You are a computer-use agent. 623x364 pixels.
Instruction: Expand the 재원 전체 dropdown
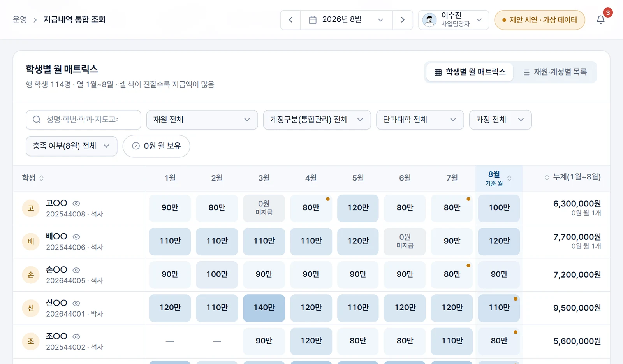(x=202, y=120)
